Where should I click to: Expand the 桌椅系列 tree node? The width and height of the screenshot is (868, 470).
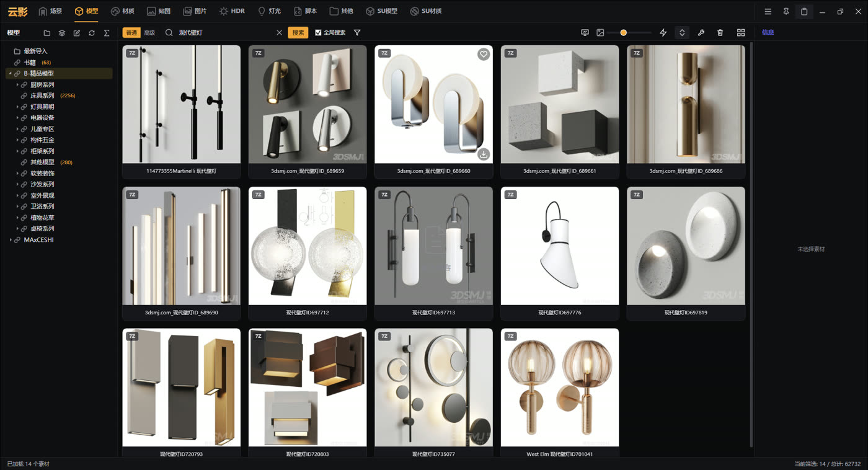point(17,229)
